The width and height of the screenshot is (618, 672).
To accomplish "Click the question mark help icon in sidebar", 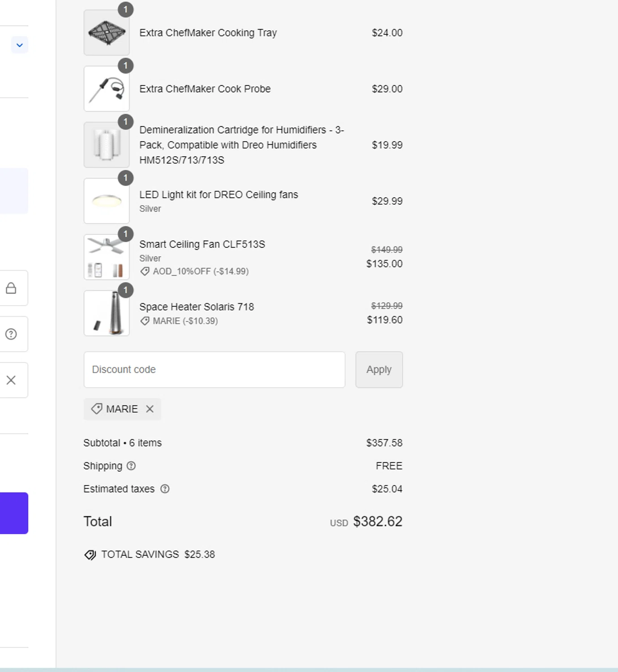I will (x=11, y=334).
